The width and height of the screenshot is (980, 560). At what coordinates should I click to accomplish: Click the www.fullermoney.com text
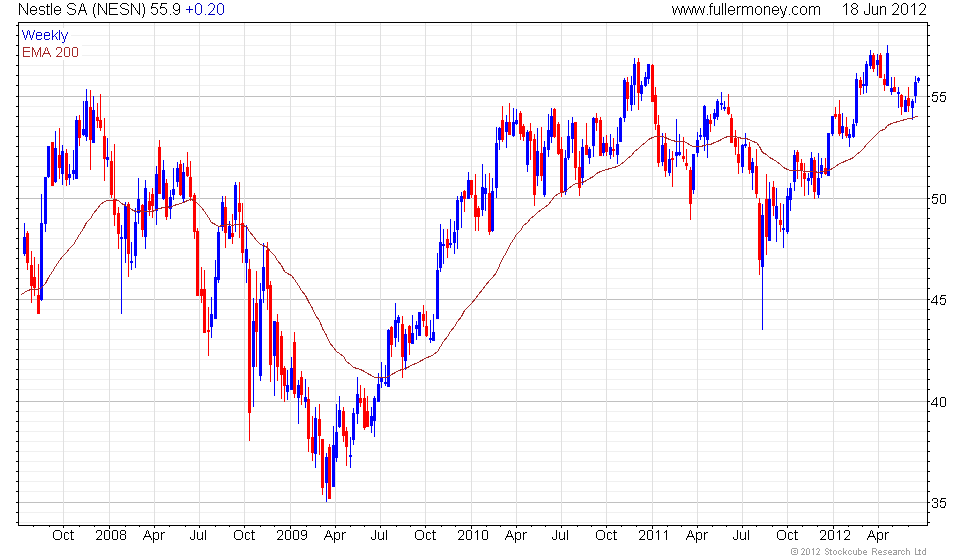coord(746,9)
